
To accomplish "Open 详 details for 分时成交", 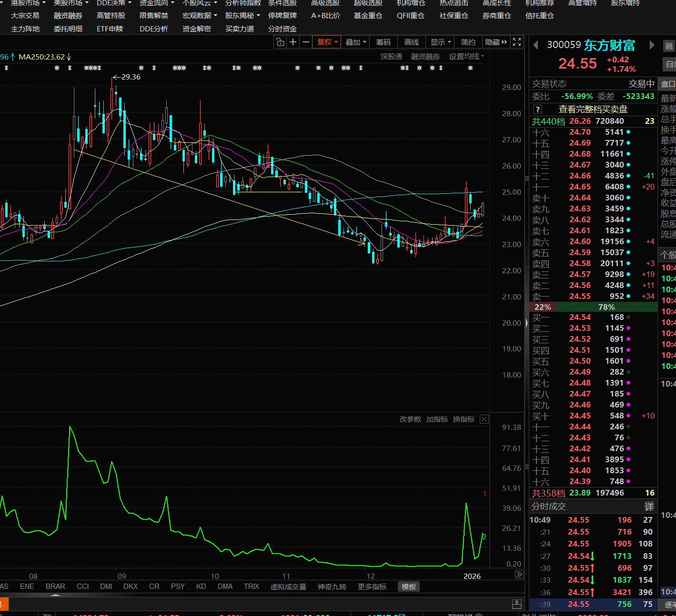I will pos(649,507).
